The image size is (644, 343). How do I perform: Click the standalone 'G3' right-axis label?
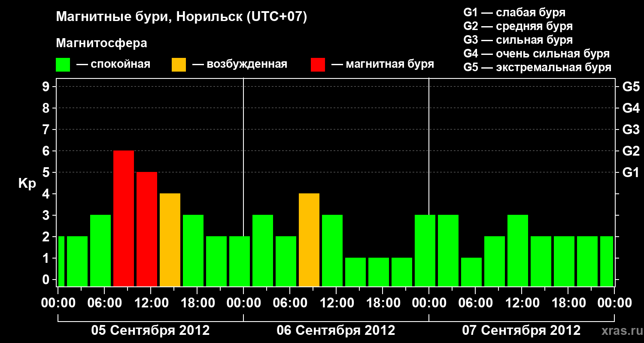point(631,129)
